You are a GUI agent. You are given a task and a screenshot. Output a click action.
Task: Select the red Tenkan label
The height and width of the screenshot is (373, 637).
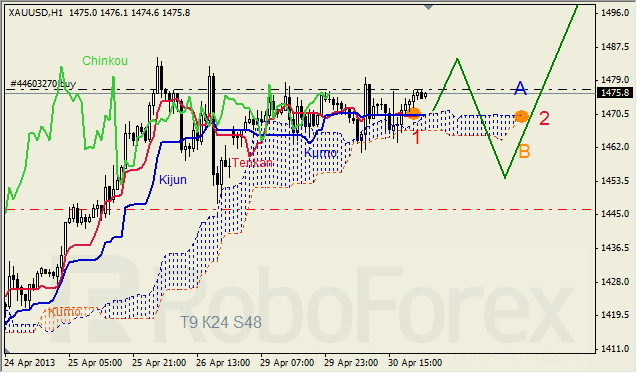coord(253,163)
